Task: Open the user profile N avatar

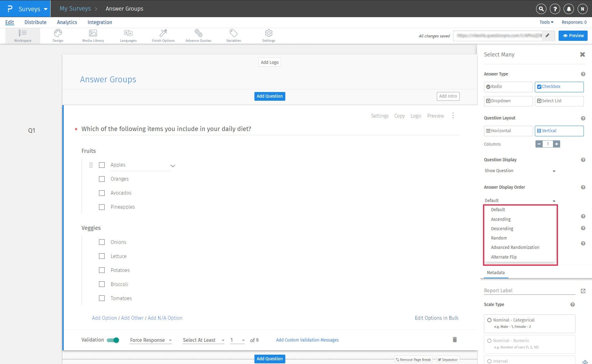Action: pyautogui.click(x=582, y=9)
